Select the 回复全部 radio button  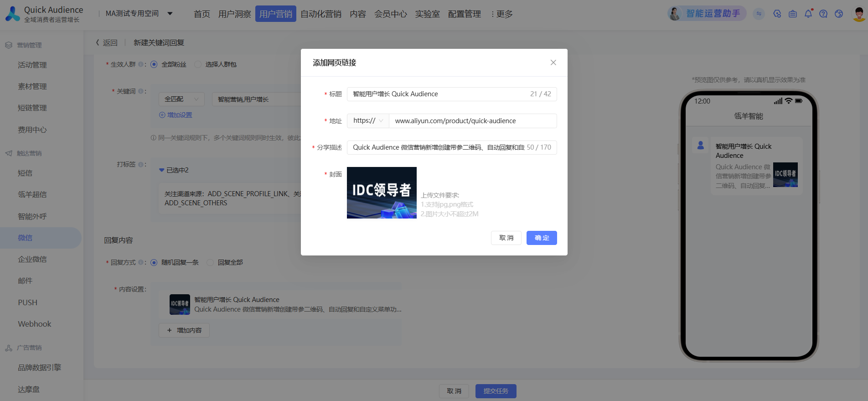click(x=210, y=262)
